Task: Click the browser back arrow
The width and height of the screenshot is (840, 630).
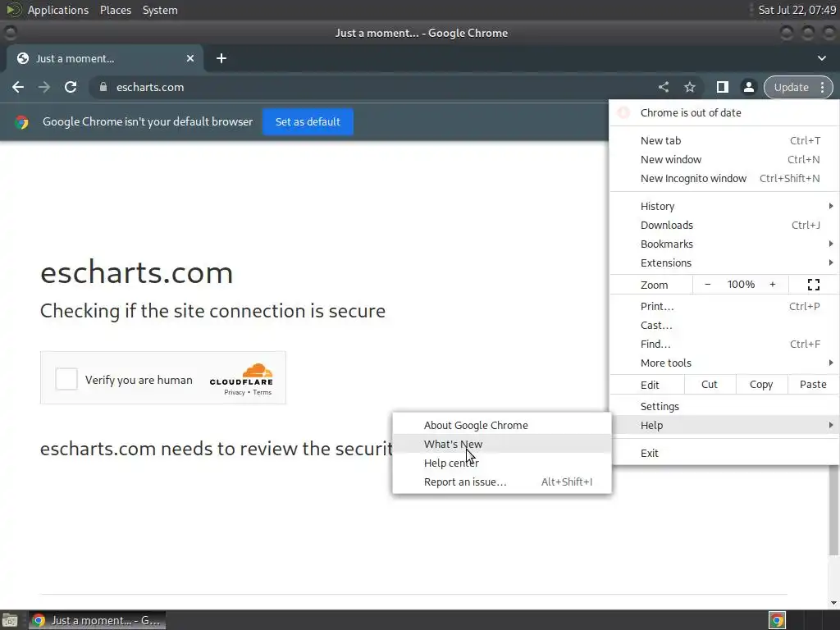Action: 18,87
